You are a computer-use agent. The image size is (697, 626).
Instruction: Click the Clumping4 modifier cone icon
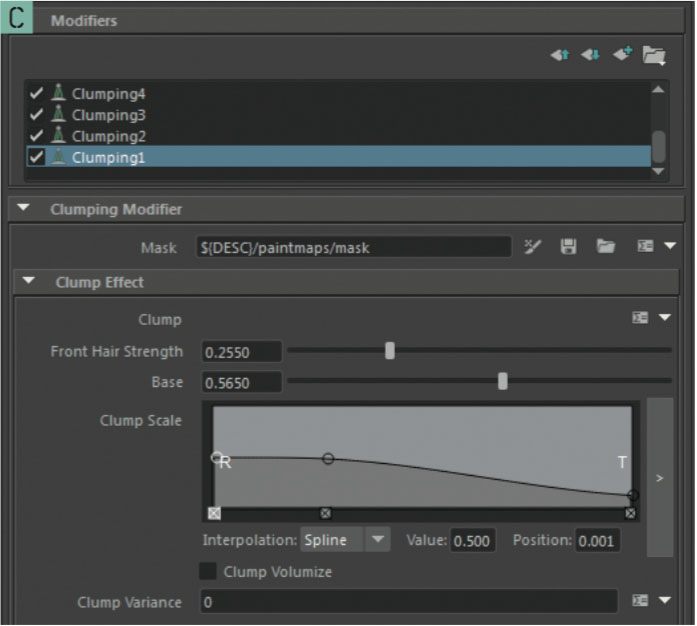[x=58, y=92]
